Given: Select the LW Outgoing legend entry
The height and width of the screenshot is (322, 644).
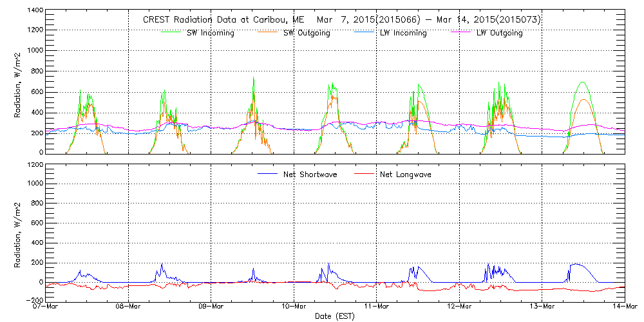Looking at the screenshot, I should (x=499, y=33).
